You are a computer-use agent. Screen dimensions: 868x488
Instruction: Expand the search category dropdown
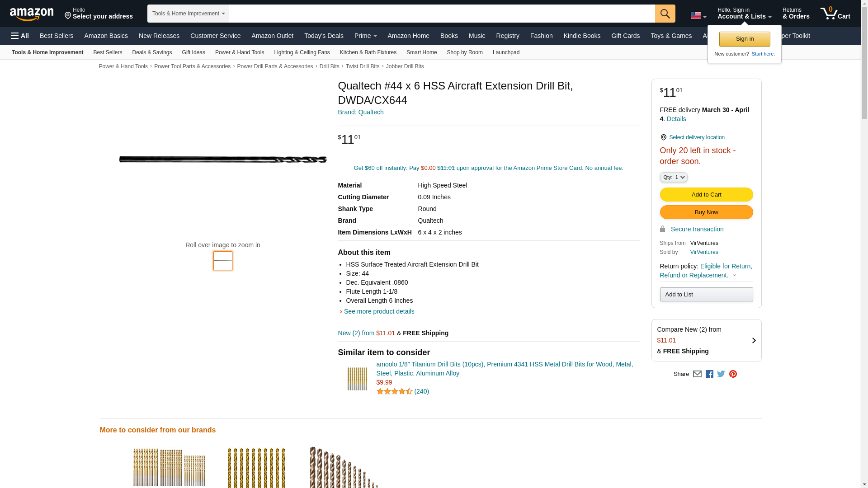point(188,14)
